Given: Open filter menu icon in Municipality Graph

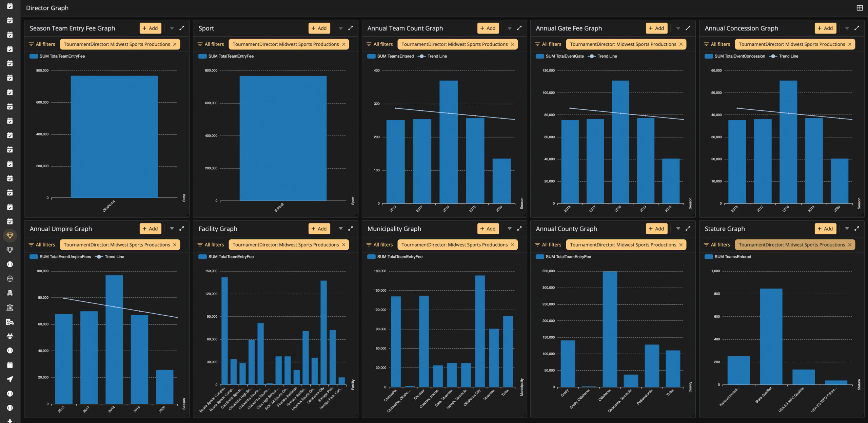Looking at the screenshot, I should (510, 229).
